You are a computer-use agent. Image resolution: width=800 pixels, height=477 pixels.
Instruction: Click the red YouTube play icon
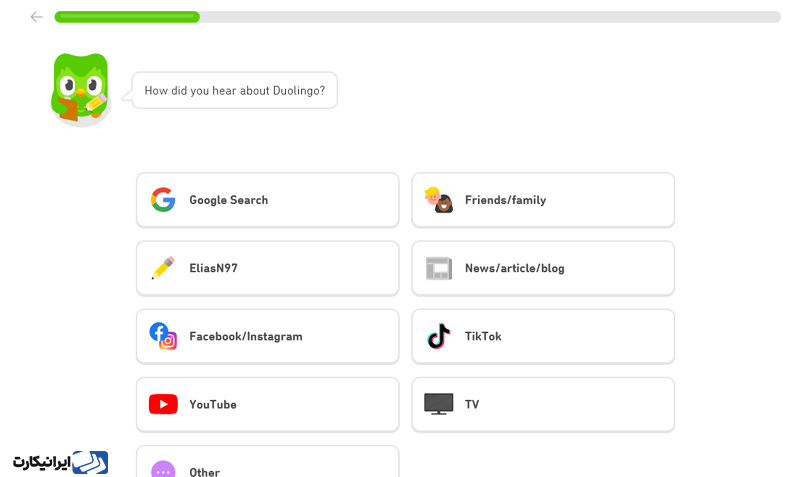point(163,404)
